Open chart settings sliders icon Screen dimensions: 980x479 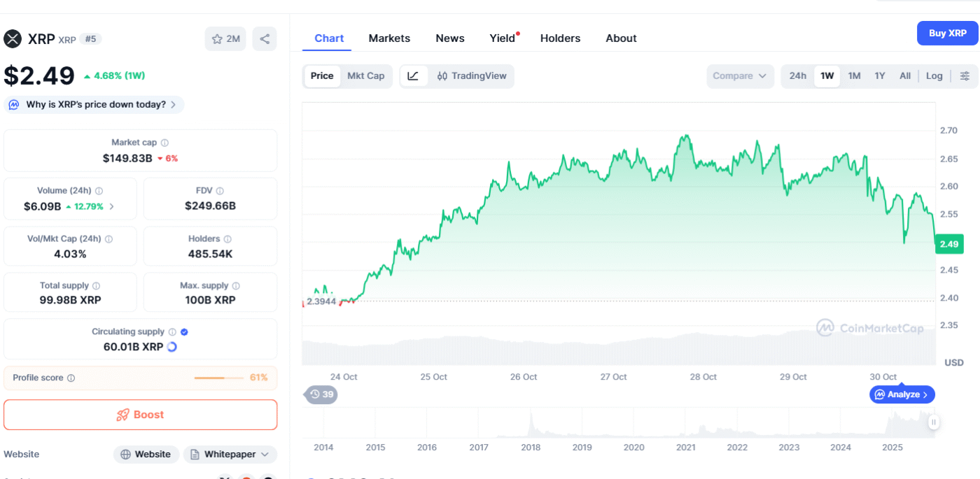[x=965, y=76]
